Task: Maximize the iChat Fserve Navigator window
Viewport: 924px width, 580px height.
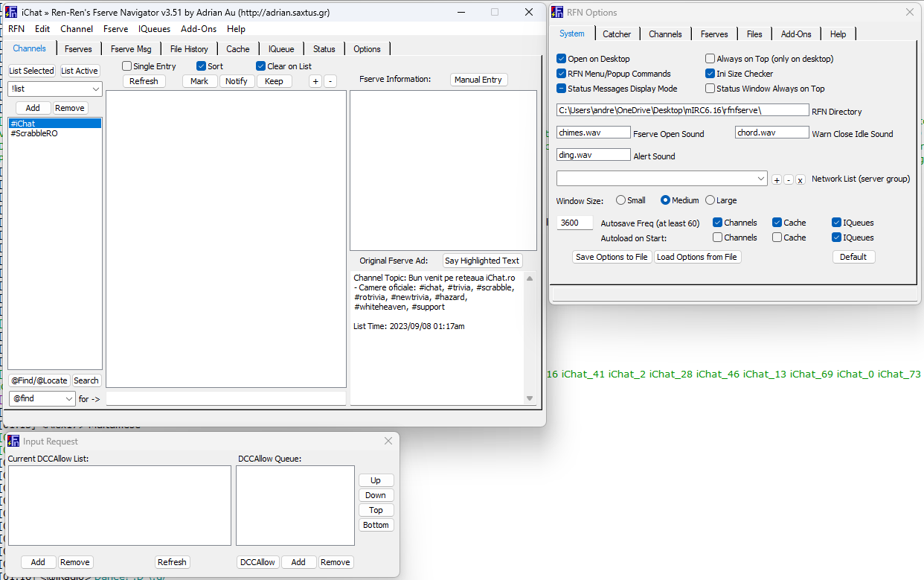Action: point(495,12)
